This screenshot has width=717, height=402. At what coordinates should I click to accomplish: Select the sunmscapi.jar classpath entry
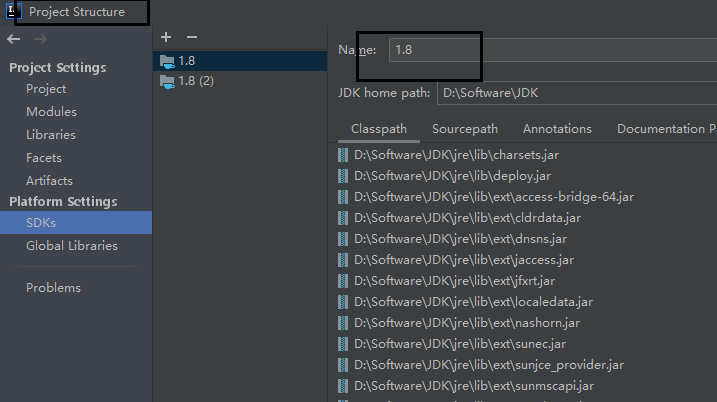coord(474,386)
